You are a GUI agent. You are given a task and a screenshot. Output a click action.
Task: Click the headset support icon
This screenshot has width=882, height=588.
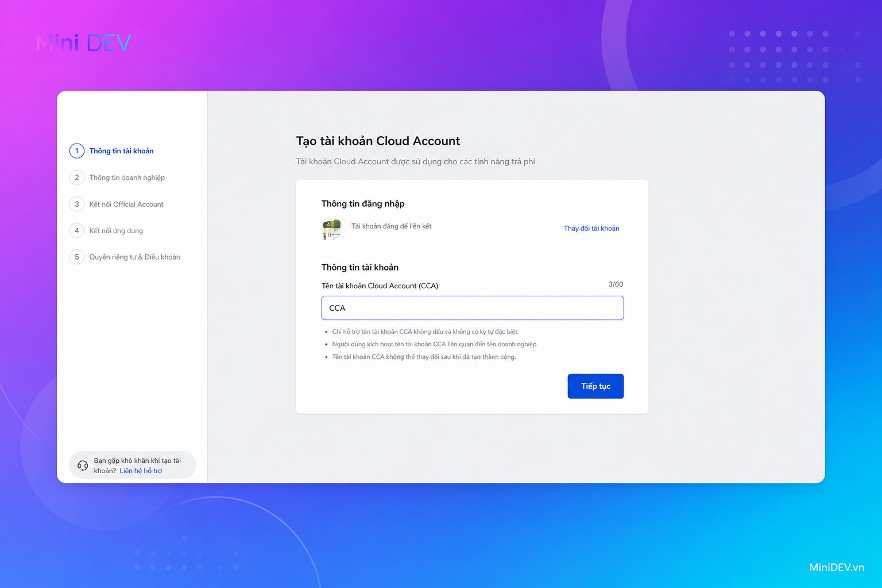coord(83,465)
